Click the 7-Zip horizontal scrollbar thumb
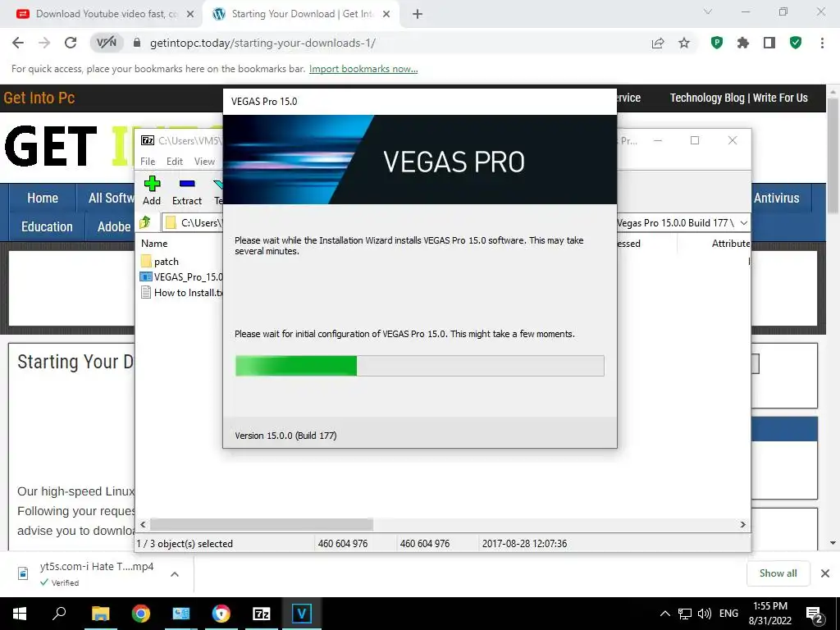 (x=262, y=524)
